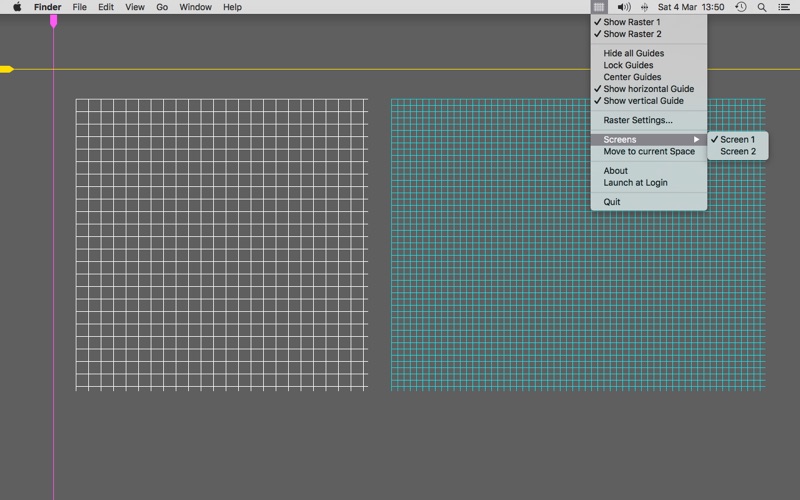Viewport: 800px width, 500px height.
Task: Click the white raster grid
Action: coord(221,244)
